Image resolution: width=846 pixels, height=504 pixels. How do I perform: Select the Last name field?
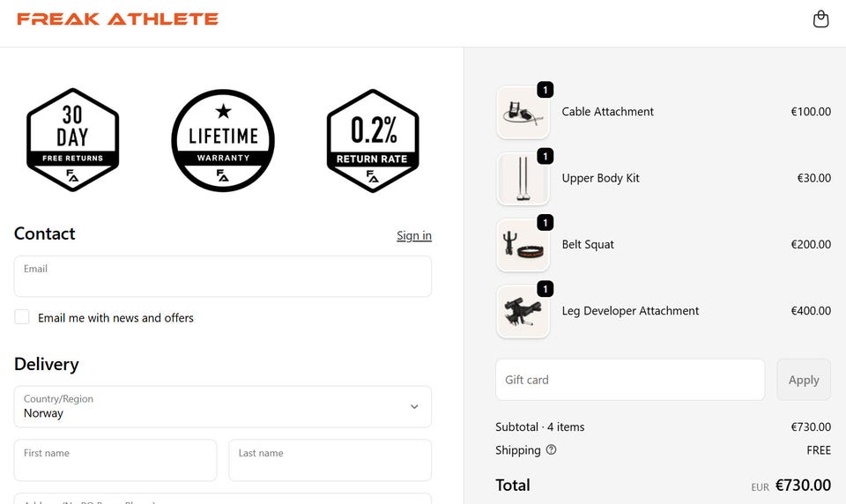330,460
